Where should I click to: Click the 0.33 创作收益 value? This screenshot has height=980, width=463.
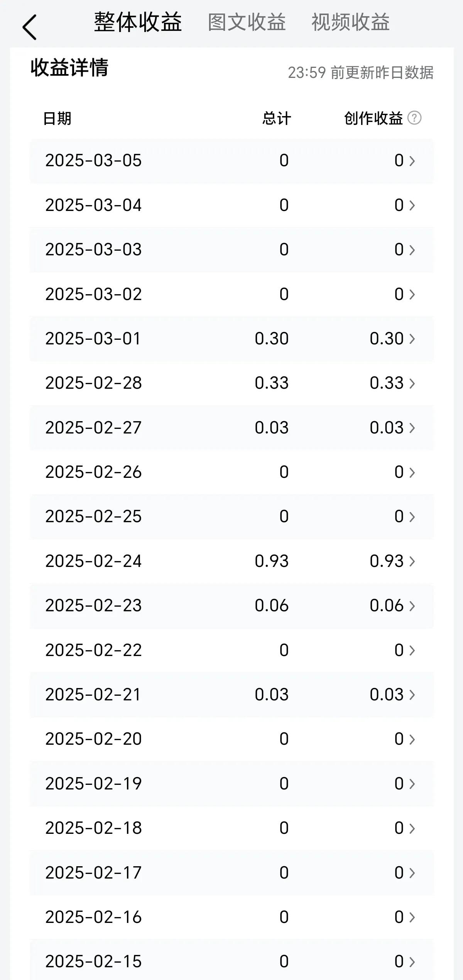[387, 383]
